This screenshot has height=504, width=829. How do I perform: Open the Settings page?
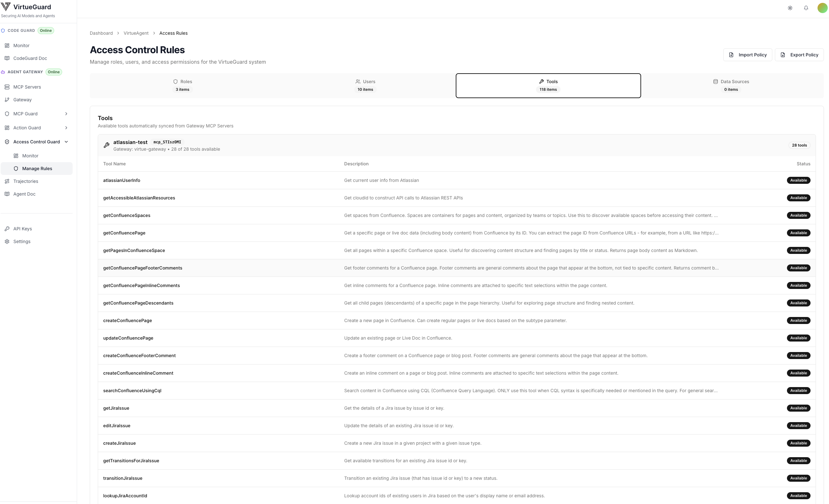[21, 241]
